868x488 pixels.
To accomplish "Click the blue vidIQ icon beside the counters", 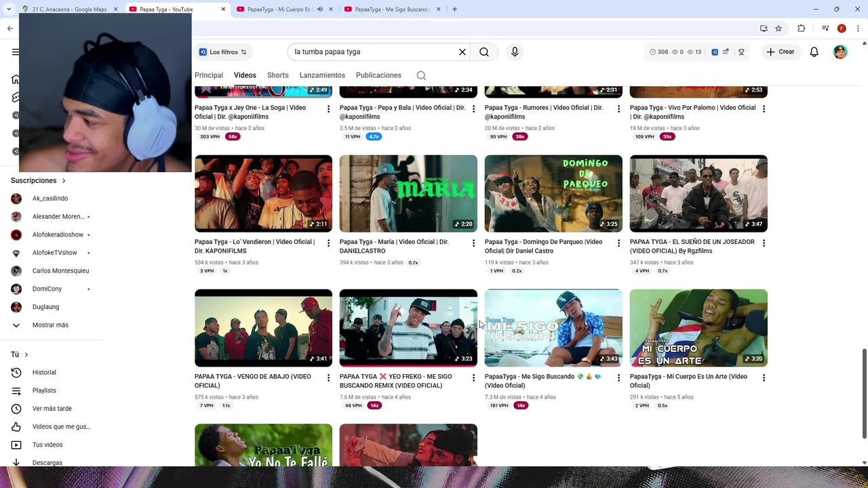I will point(715,52).
